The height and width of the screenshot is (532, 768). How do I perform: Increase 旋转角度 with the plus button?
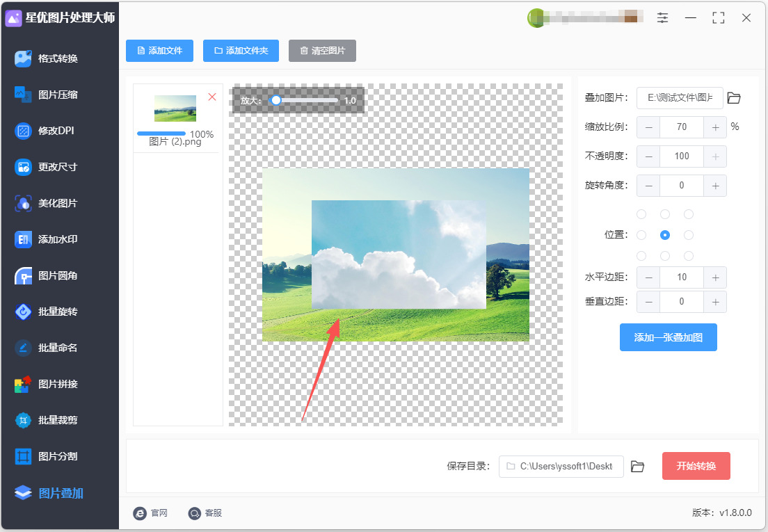tap(715, 186)
